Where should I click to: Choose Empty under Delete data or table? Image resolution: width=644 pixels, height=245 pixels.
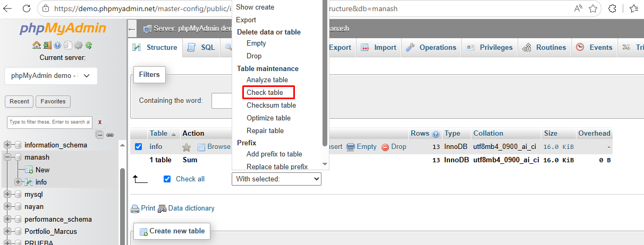[x=256, y=43]
